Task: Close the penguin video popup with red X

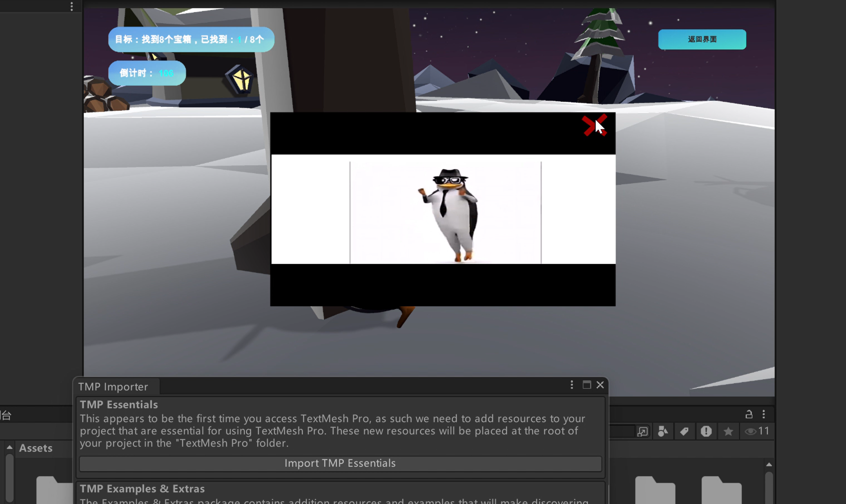Action: pyautogui.click(x=594, y=125)
